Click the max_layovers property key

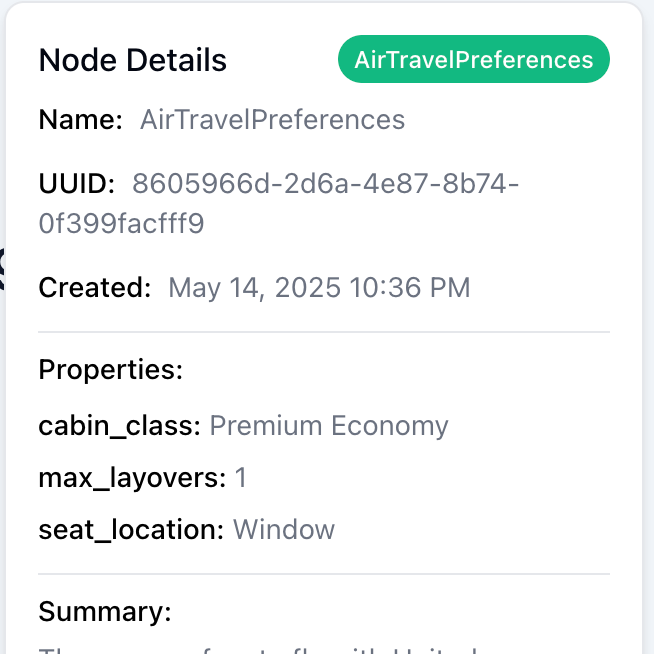132,478
